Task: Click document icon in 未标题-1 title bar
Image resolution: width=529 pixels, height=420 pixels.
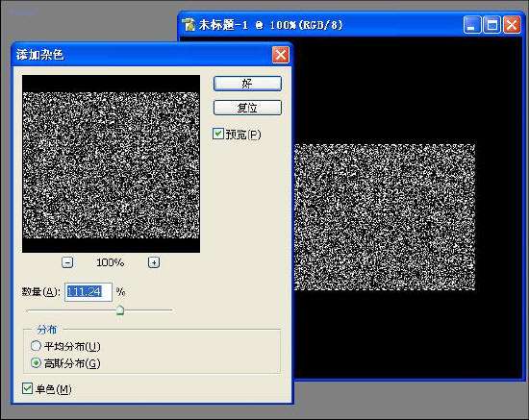Action: (x=189, y=25)
